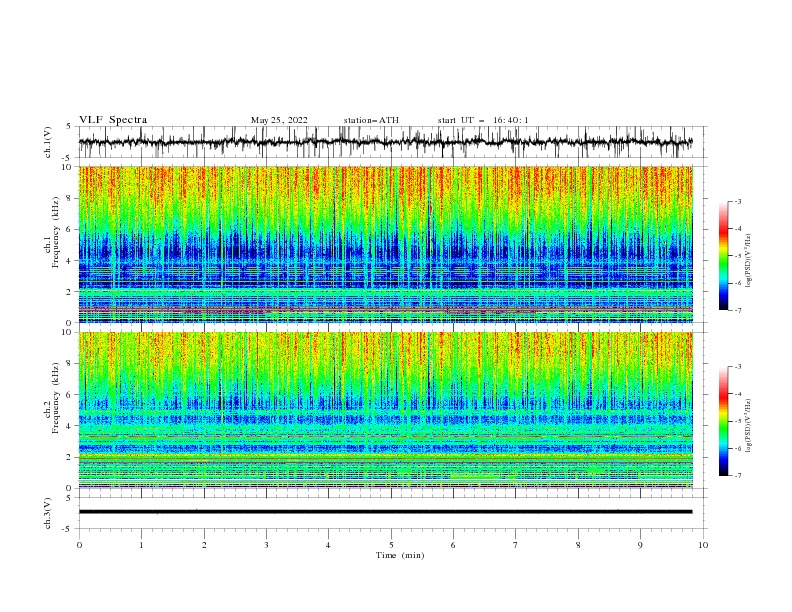792x612 pixels.
Task: Select the date "May 25, 2022"
Action: 279,120
